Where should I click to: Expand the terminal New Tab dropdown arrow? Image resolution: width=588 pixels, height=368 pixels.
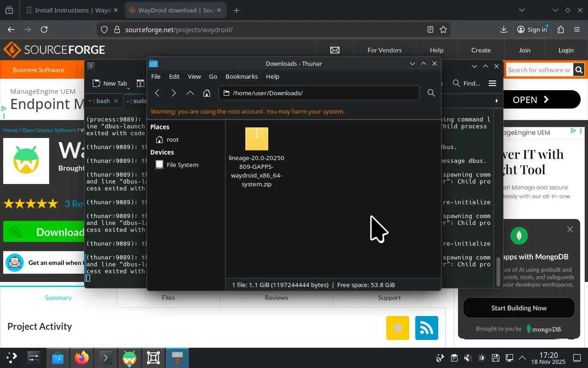coord(128,87)
